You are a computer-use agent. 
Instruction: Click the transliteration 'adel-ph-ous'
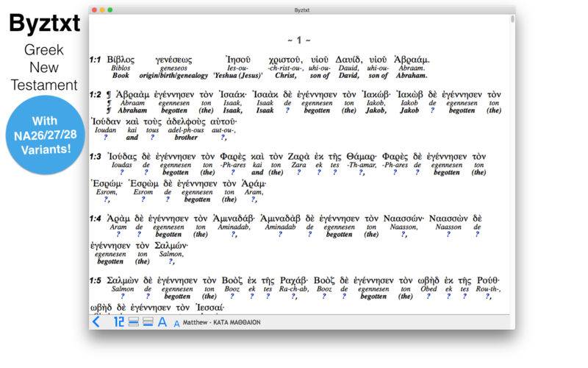[186, 130]
